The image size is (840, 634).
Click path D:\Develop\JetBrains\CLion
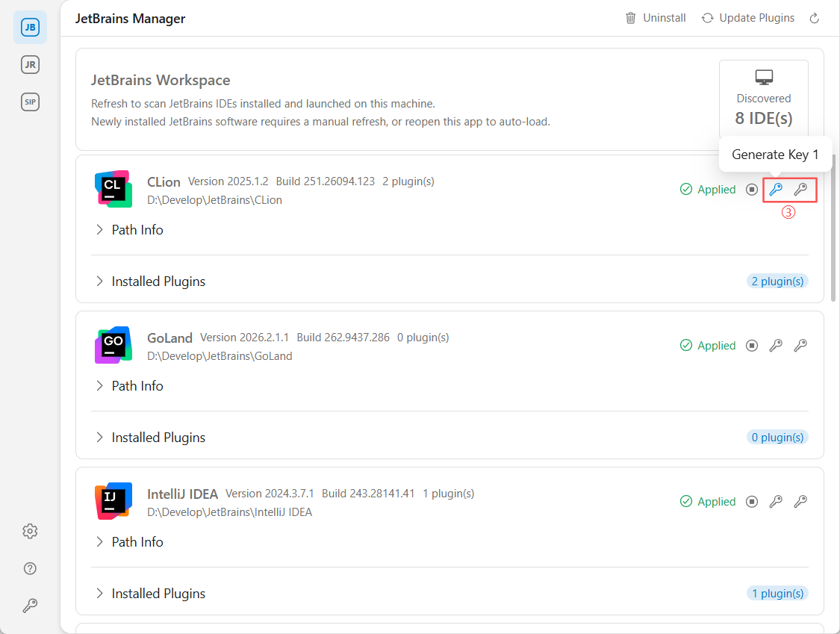(x=215, y=200)
